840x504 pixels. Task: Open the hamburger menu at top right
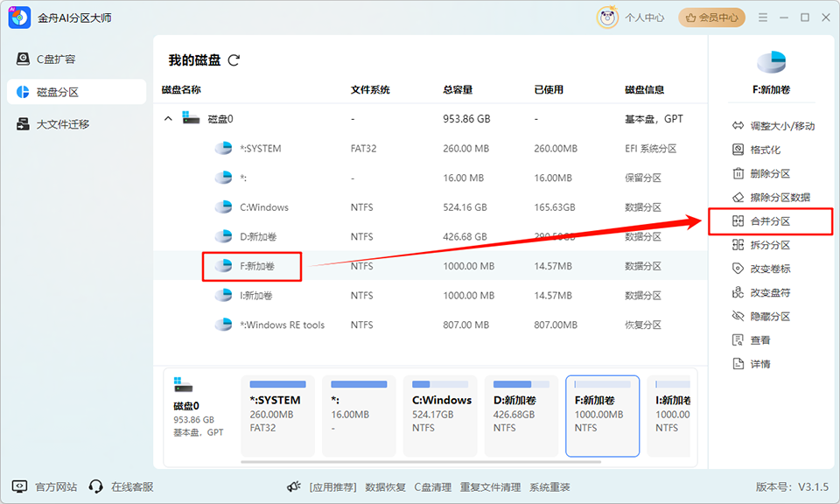click(x=763, y=17)
